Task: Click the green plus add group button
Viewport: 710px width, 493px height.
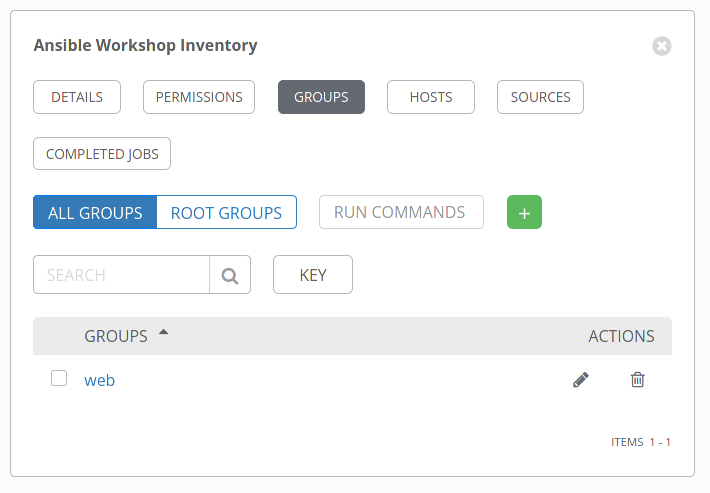Action: 524,212
